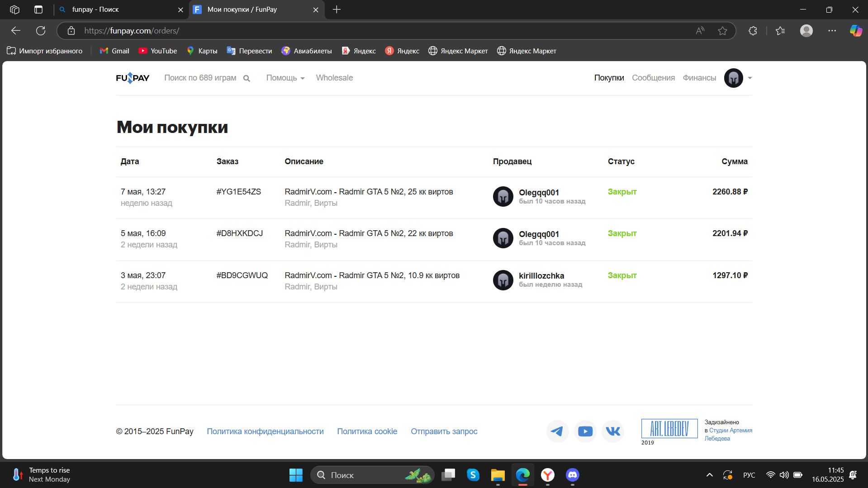
Task: Open order #BD9CGWUQ
Action: [x=242, y=275]
